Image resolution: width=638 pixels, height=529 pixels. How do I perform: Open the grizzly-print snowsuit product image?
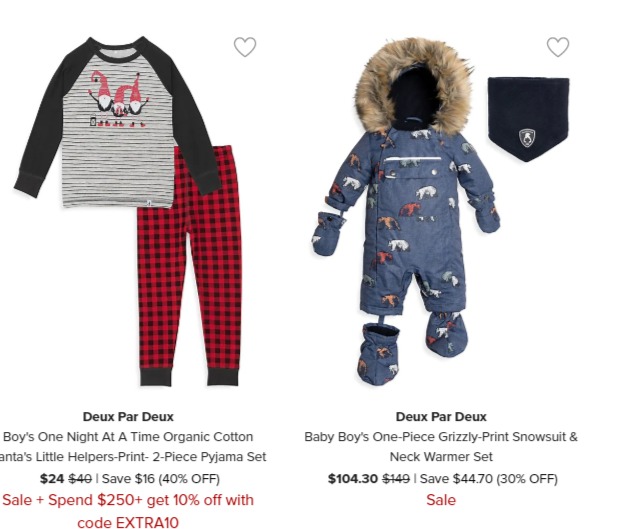click(441, 211)
